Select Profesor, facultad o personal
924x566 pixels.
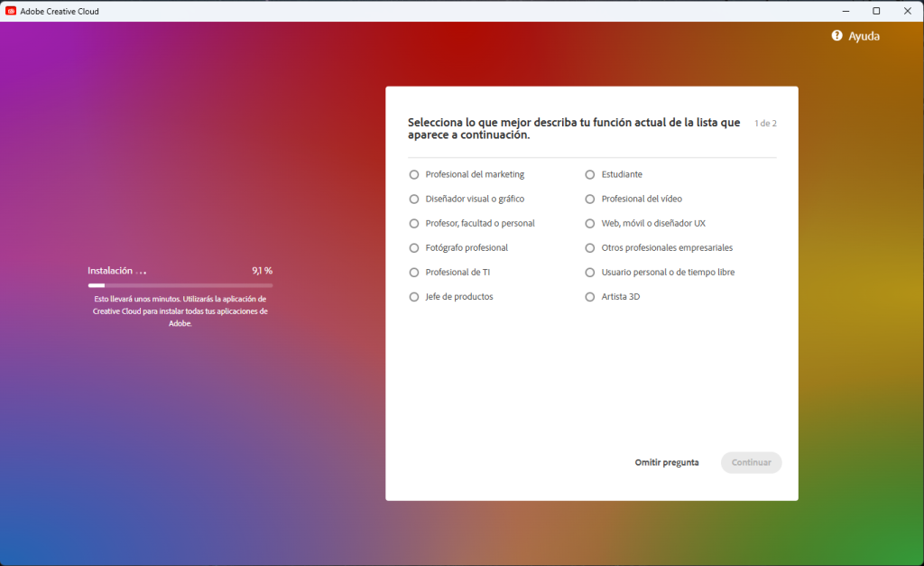click(414, 223)
